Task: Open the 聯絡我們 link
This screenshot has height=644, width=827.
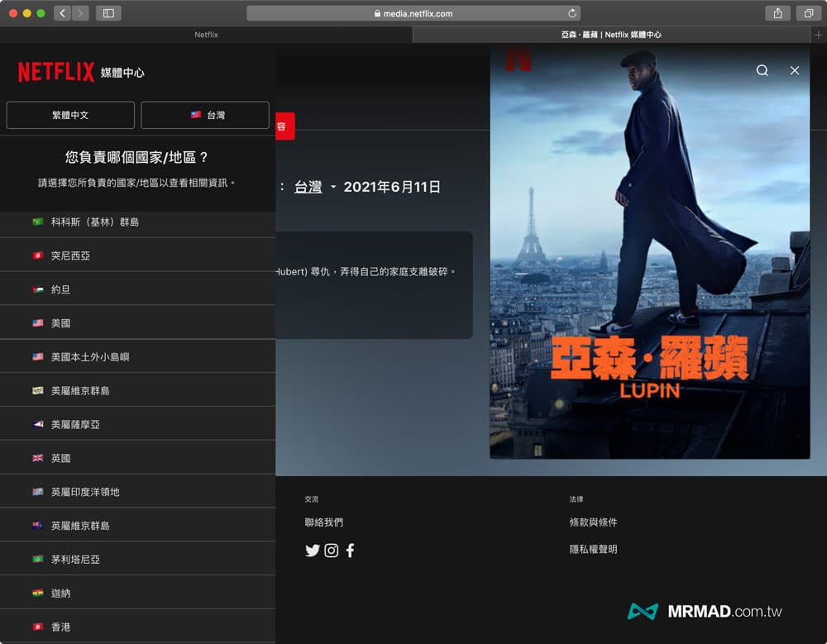Action: click(x=325, y=522)
